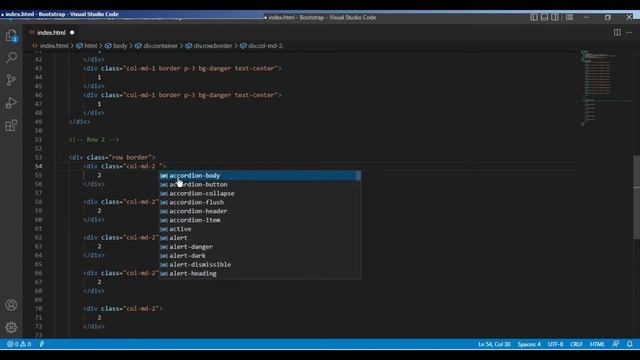Open the notifications bell in status bar
The width and height of the screenshot is (640, 360).
click(629, 344)
